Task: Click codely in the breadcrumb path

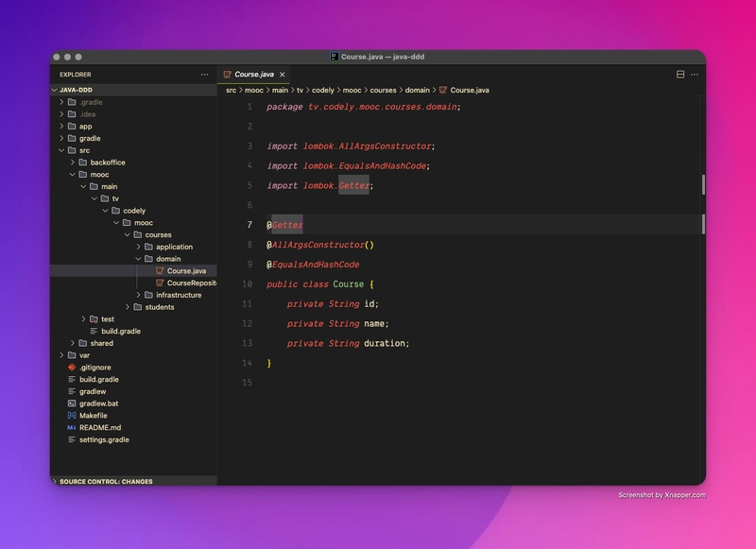Action: 323,90
